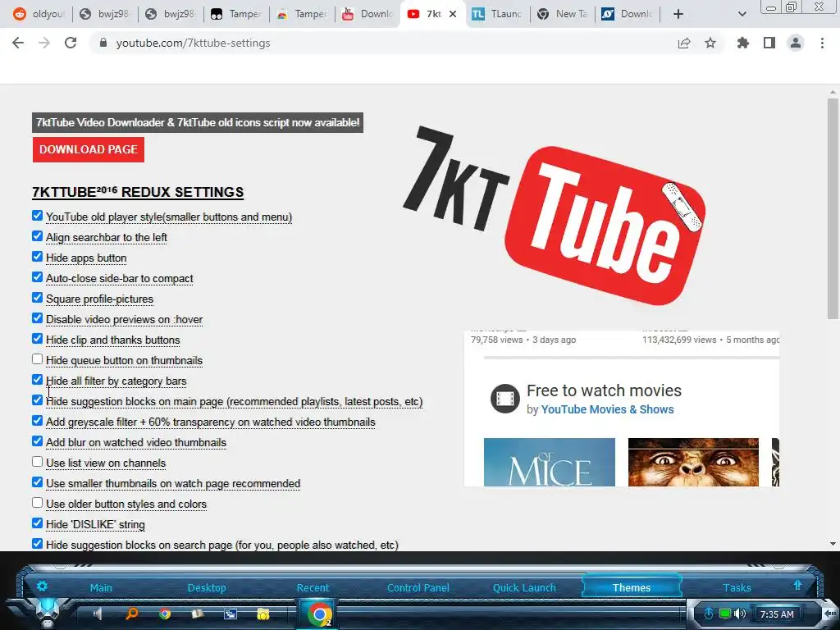This screenshot has width=840, height=630.
Task: Uncheck Align searchbar to the left
Action: [37, 235]
